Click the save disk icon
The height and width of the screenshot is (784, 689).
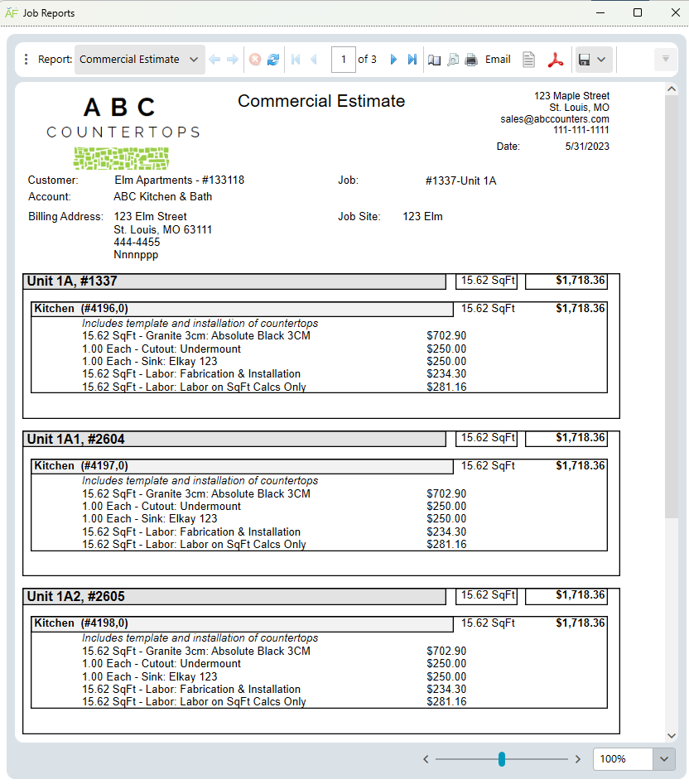[584, 60]
